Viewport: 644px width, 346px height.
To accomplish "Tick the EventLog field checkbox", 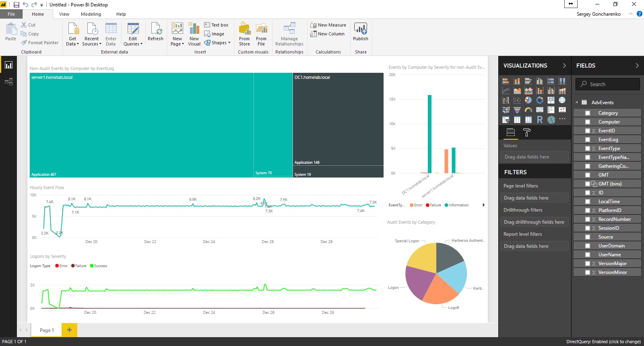I will (588, 140).
